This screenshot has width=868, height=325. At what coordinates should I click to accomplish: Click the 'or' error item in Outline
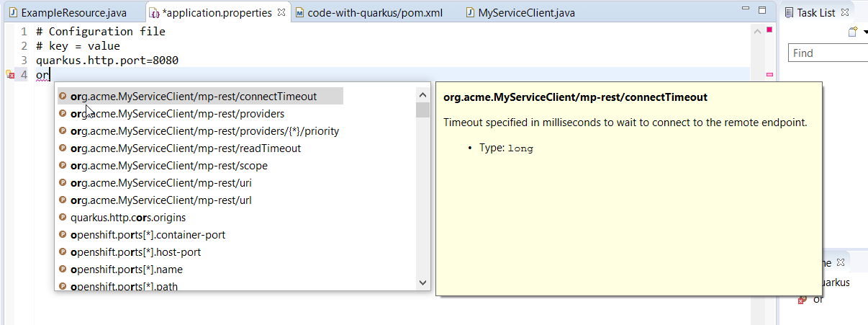pos(817,300)
